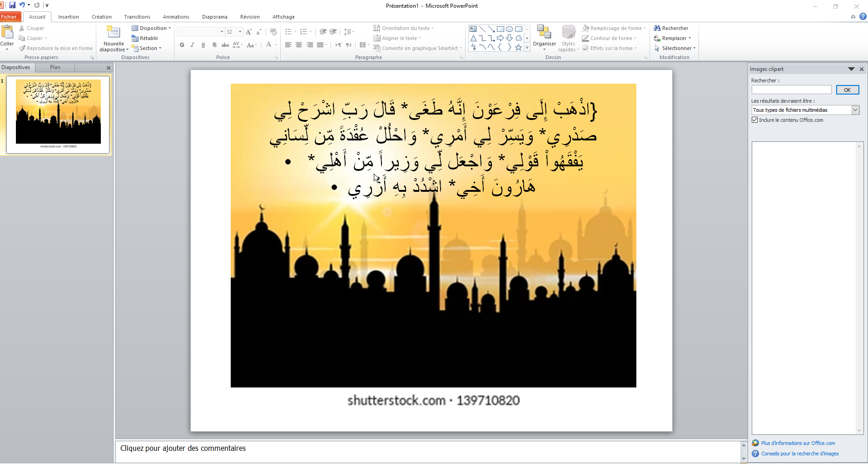Open multimedia file types combo box

coord(806,110)
